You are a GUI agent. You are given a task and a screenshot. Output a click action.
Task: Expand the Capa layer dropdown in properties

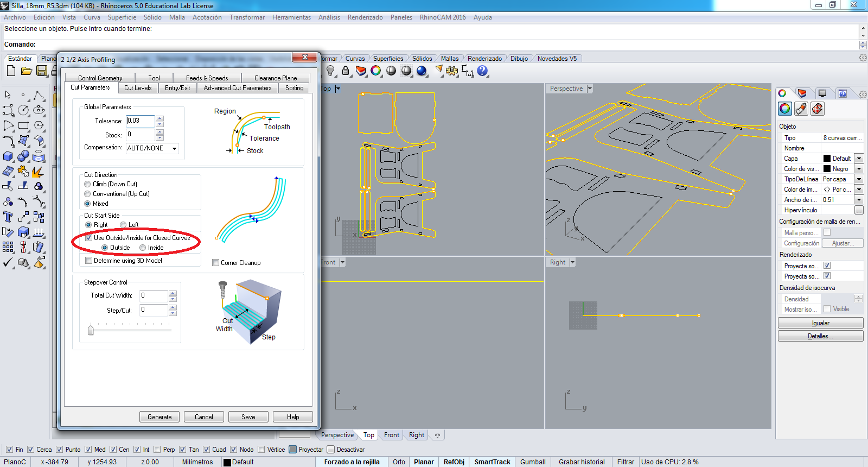click(859, 159)
